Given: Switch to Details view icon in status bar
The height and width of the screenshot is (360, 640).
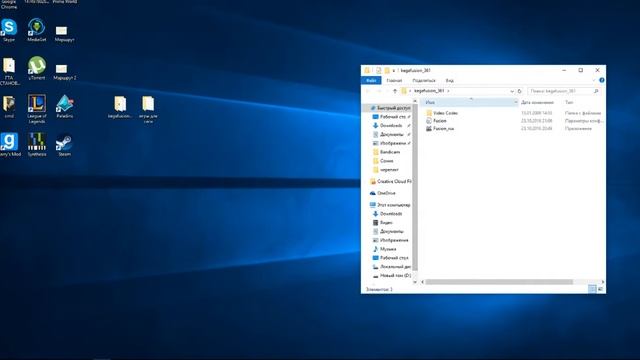Looking at the screenshot, I should click(592, 289).
